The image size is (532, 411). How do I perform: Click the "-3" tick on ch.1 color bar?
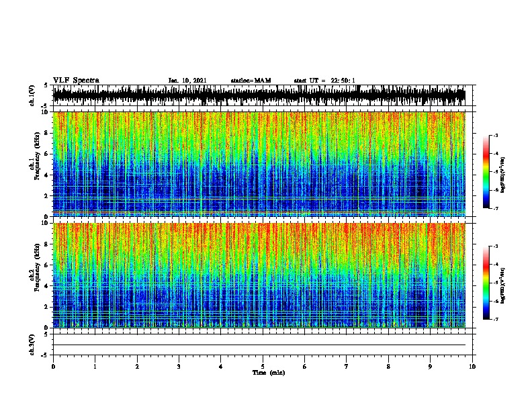[x=495, y=136]
